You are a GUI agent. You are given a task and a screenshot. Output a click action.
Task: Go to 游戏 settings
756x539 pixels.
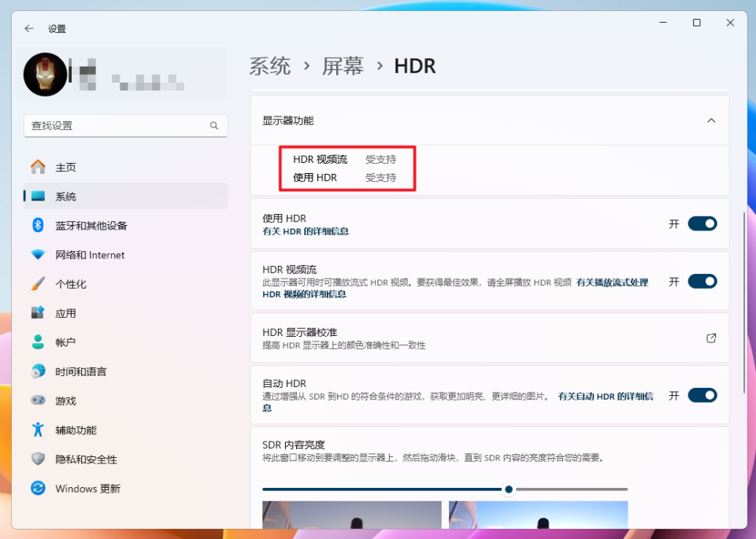coord(125,401)
